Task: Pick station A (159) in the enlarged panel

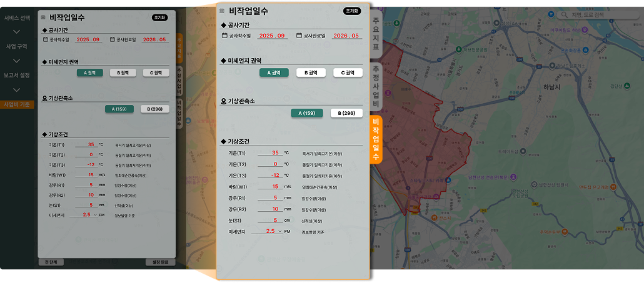Action: coord(306,113)
